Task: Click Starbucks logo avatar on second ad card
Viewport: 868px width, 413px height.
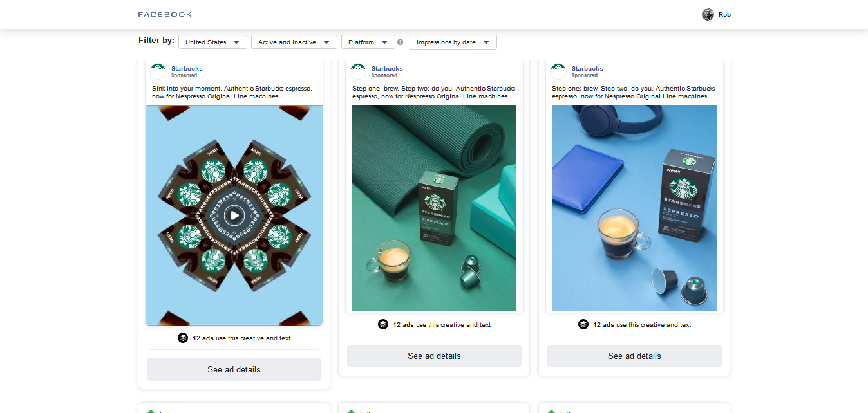Action: pyautogui.click(x=358, y=71)
